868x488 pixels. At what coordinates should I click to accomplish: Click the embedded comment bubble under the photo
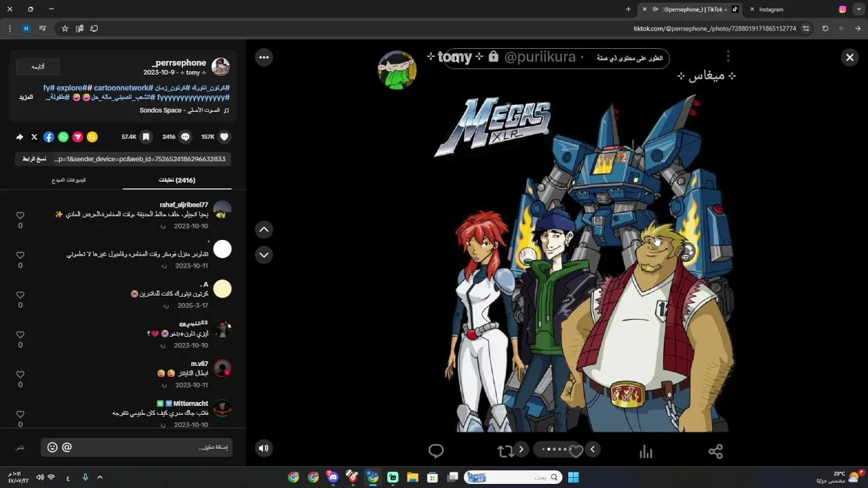(x=436, y=451)
